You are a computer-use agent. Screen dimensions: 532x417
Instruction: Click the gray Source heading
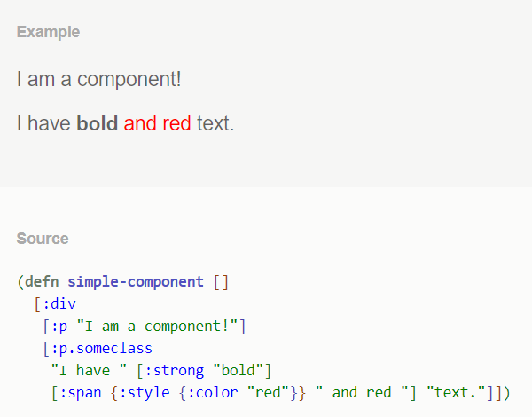tap(43, 239)
